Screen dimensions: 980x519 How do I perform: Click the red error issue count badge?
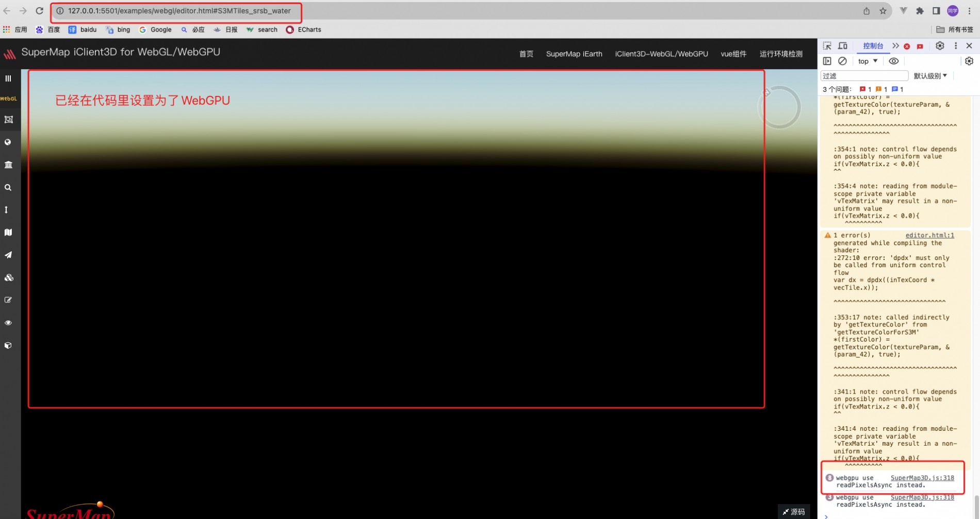[x=865, y=89]
